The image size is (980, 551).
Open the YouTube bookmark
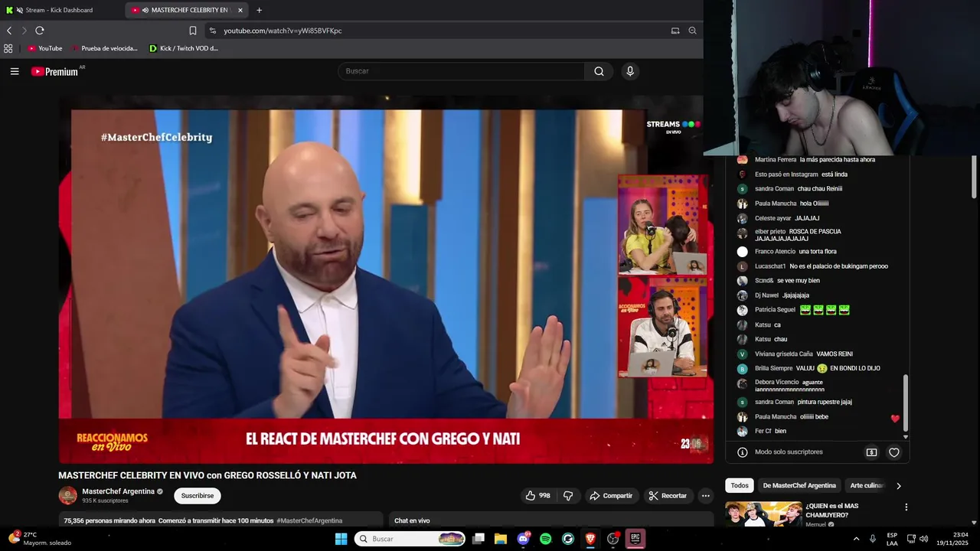[45, 48]
